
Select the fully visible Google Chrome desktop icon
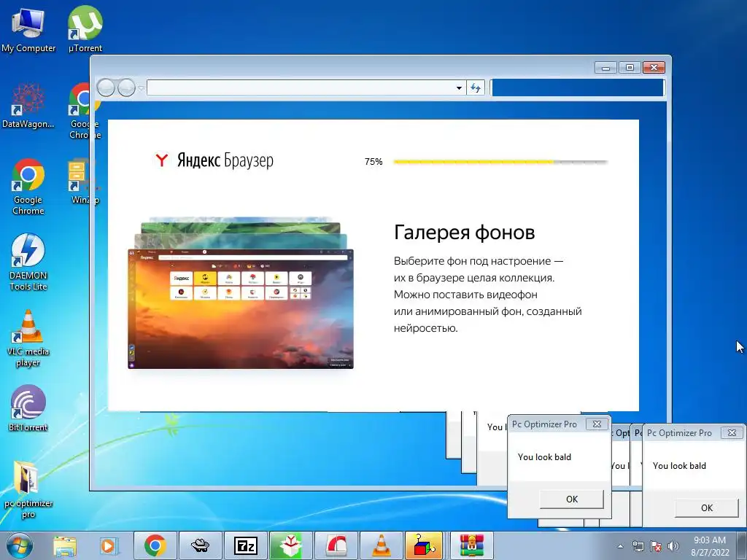[28, 187]
